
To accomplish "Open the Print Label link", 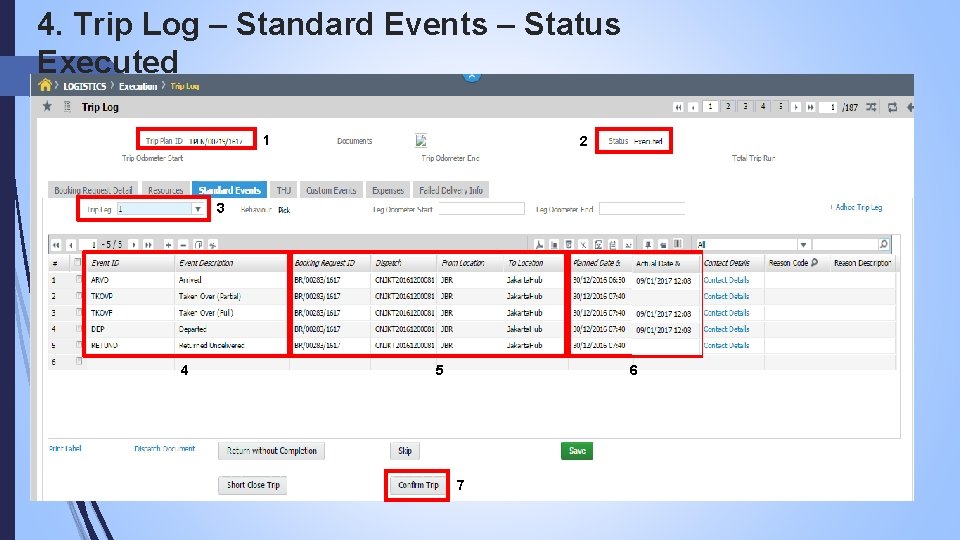I will pos(65,449).
